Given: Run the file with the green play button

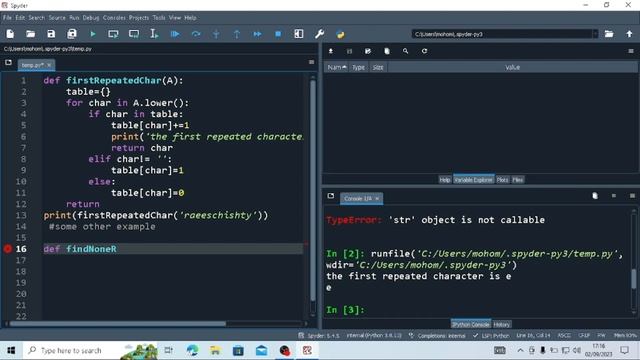Looking at the screenshot, I should tap(93, 34).
